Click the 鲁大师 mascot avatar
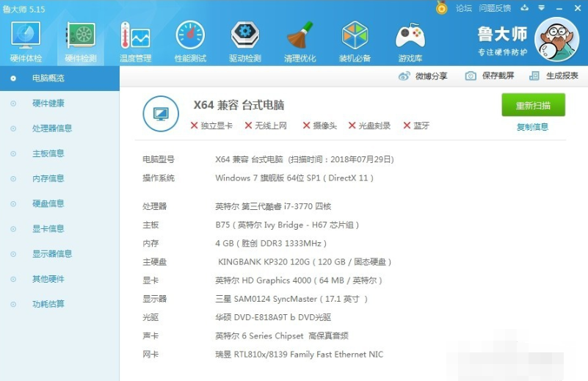The width and height of the screenshot is (588, 381). [x=556, y=40]
